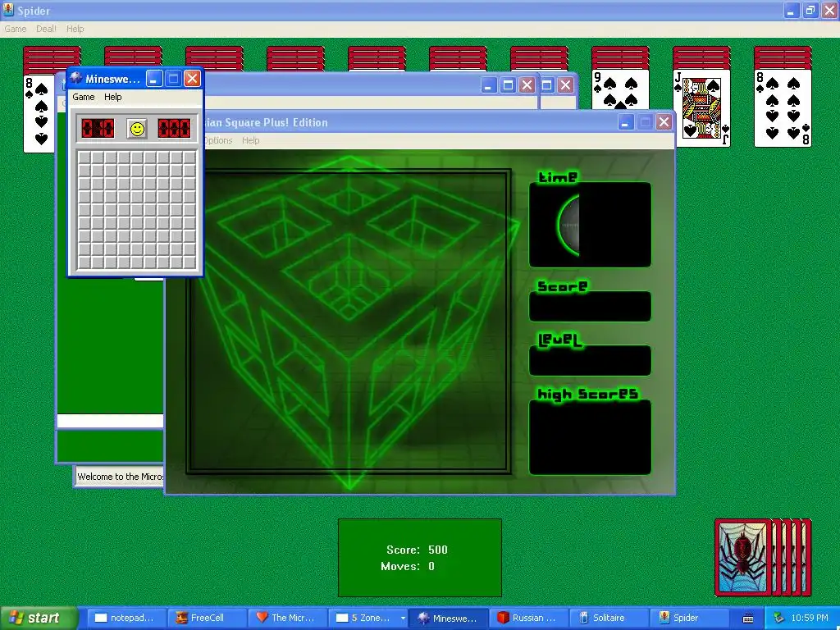Open Help menu in Spider window
840x630 pixels.
(75, 29)
